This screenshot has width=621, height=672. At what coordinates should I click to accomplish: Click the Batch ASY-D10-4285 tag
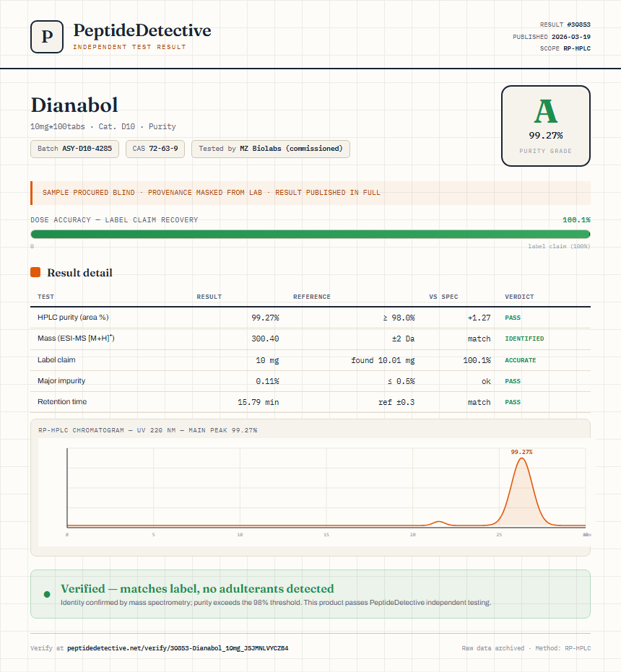(74, 149)
